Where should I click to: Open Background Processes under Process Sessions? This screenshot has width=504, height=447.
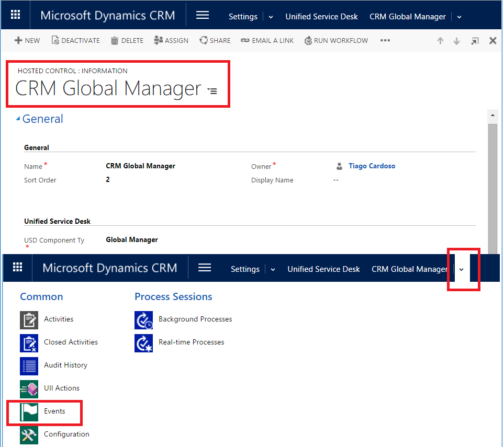(x=195, y=319)
